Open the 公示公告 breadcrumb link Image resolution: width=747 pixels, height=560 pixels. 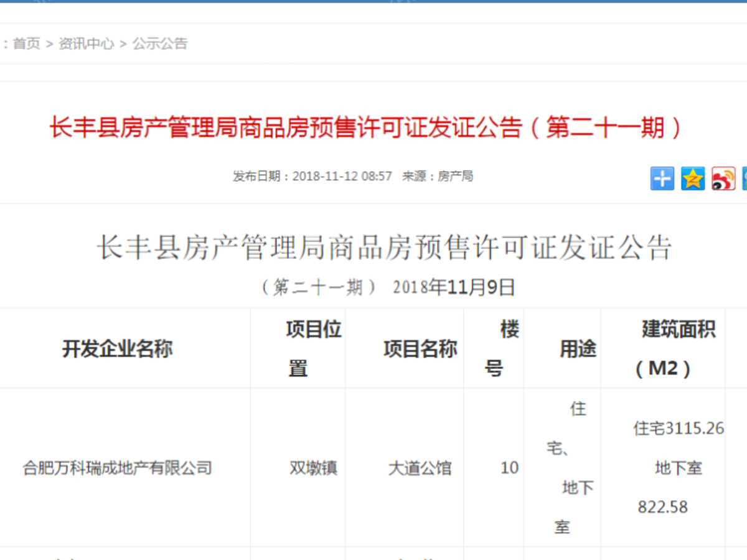[x=160, y=44]
